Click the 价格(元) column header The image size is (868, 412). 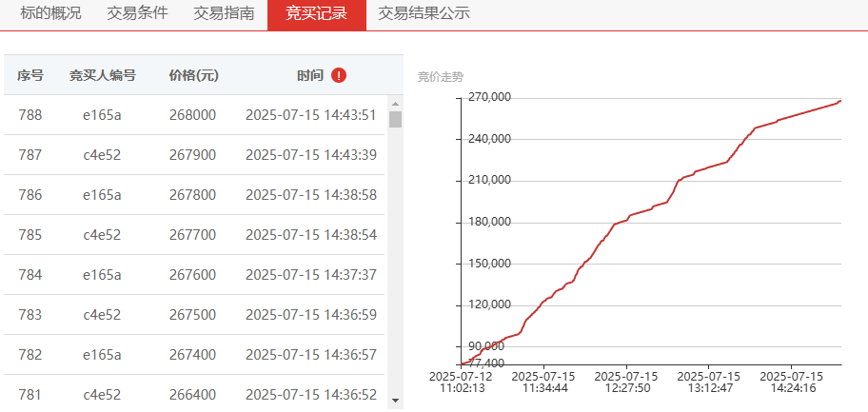[x=193, y=75]
